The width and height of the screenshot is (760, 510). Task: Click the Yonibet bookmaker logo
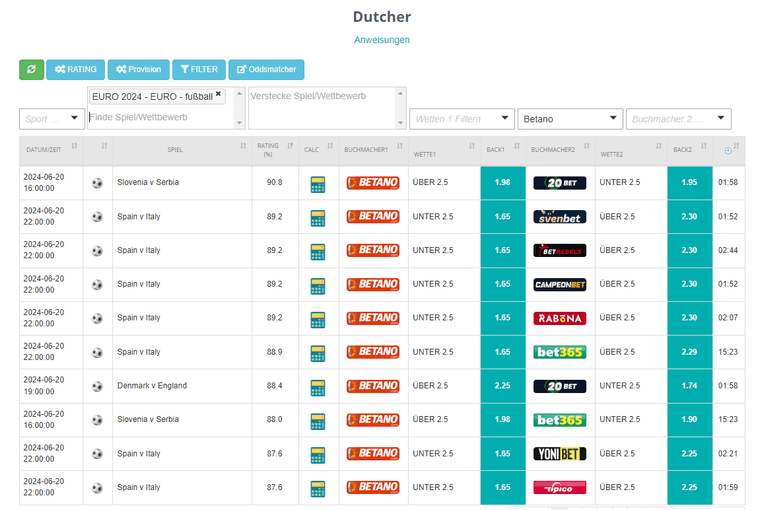(559, 453)
